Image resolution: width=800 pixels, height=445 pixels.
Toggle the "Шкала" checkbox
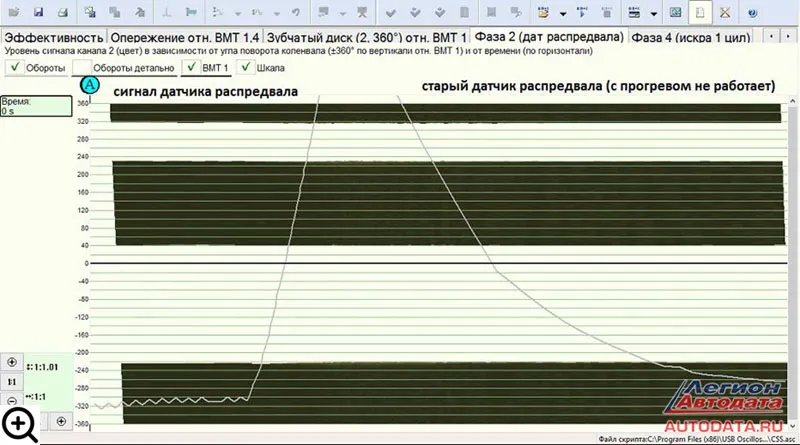(x=246, y=68)
